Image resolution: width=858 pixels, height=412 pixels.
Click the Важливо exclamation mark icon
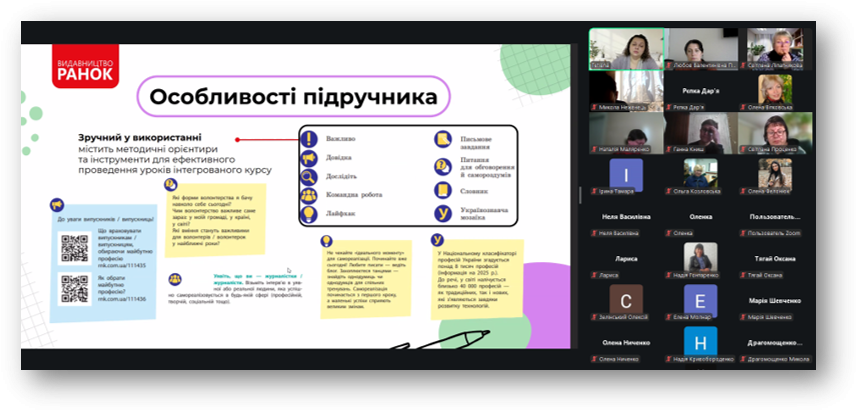309,139
